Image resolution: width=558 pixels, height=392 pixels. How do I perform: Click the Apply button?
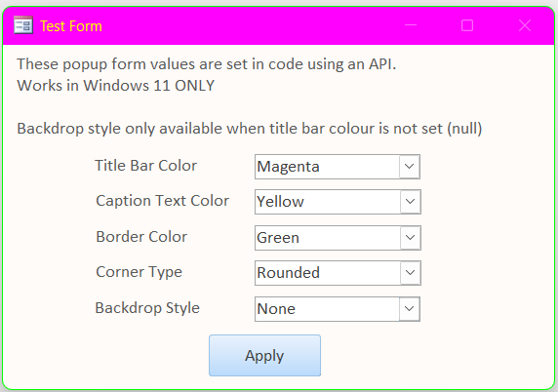tap(264, 355)
